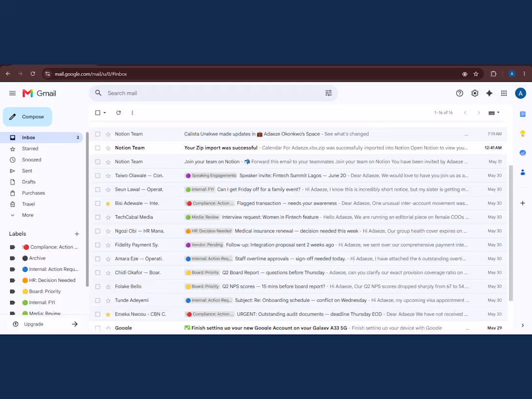This screenshot has height=399, width=532.
Task: Open Google Keep side panel
Action: (522, 133)
